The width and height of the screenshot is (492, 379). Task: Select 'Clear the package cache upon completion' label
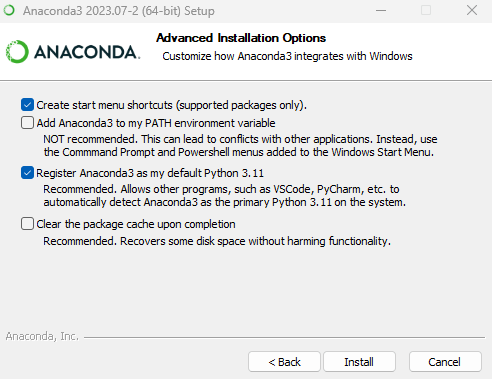[136, 224]
